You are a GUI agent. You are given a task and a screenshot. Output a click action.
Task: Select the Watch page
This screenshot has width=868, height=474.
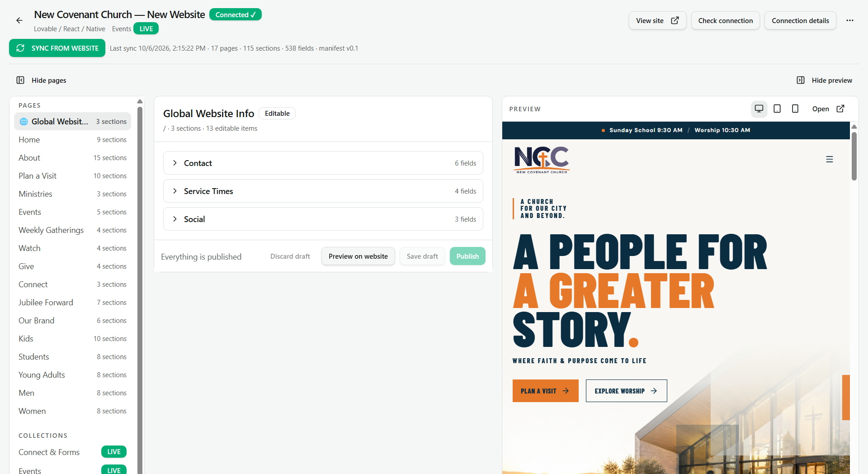click(72, 248)
